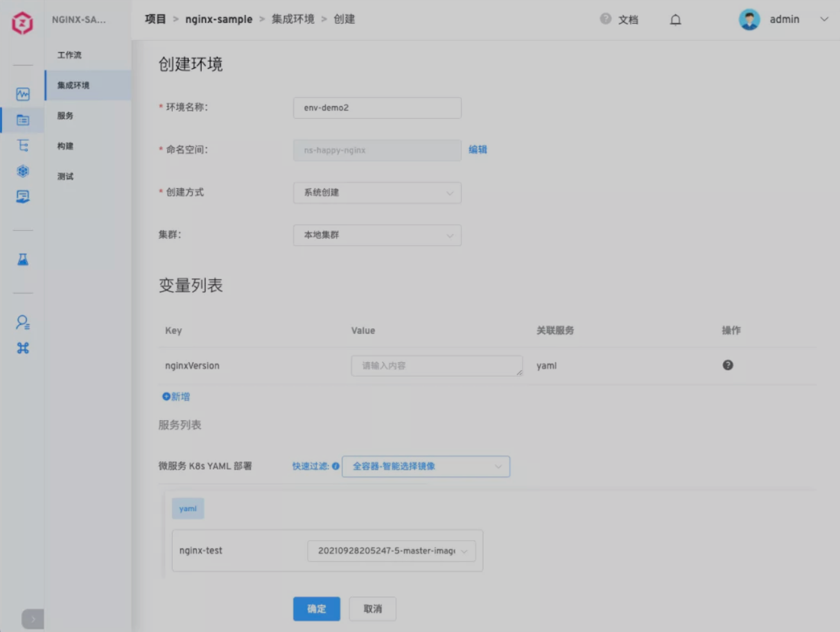Image resolution: width=840 pixels, height=632 pixels.
Task: Click the question mark icon in nginxVersion row
Action: click(728, 365)
